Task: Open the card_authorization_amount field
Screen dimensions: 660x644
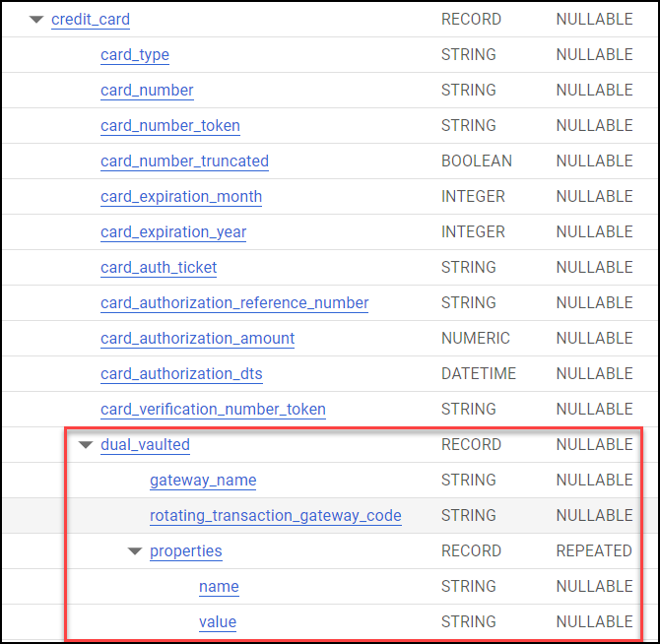Action: coord(197,338)
